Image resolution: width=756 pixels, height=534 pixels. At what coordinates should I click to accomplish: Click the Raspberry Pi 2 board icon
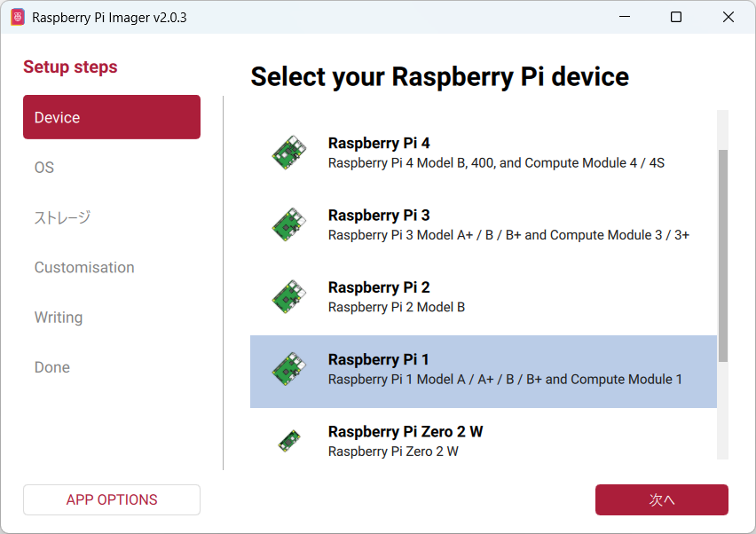click(288, 296)
